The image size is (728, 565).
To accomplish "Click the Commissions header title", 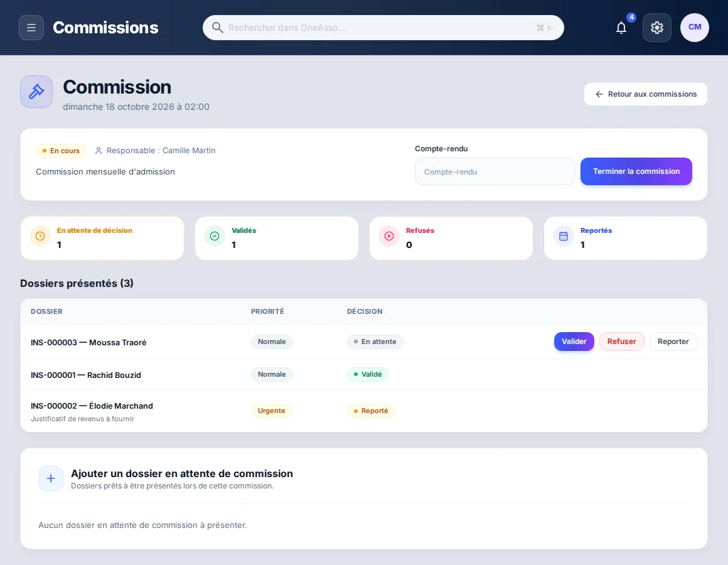I will tap(105, 28).
